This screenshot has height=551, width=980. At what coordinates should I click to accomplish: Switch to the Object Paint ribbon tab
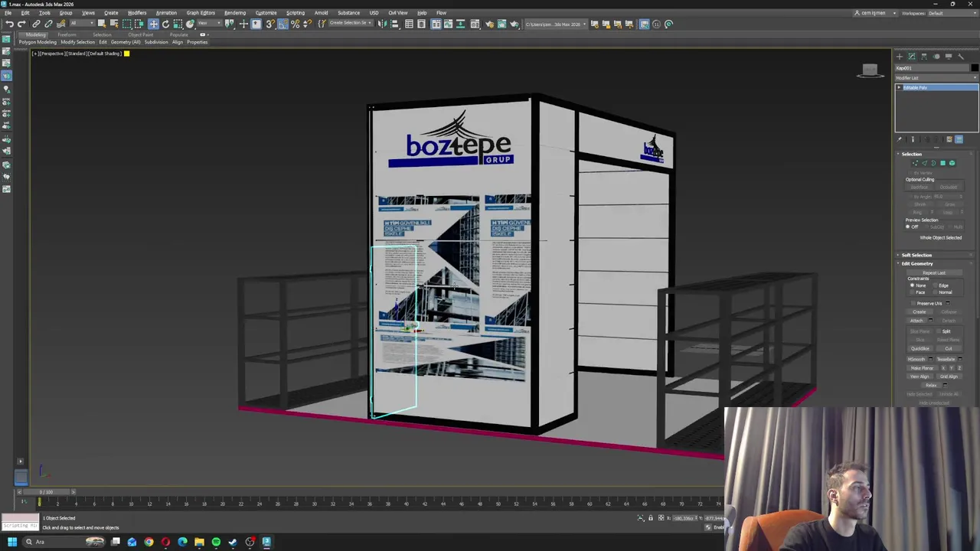point(140,34)
